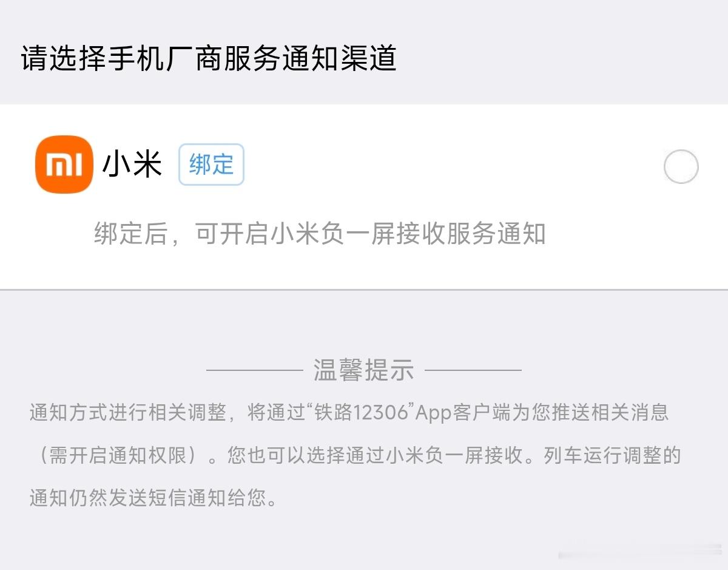
Task: Tap 为您推送相关消息 text in tips
Action: [593, 413]
